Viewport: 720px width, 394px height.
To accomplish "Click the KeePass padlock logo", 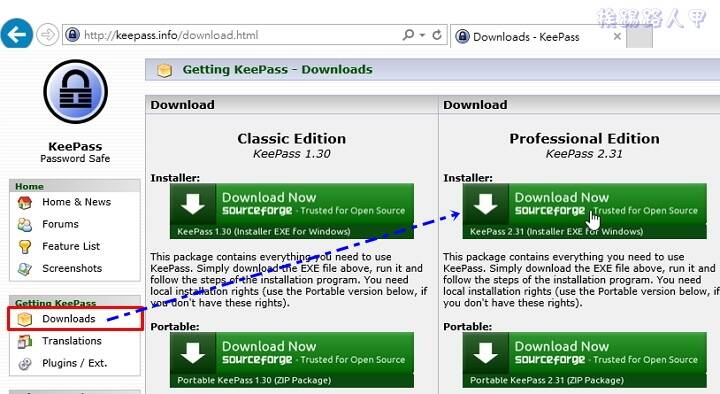I will coord(76,92).
